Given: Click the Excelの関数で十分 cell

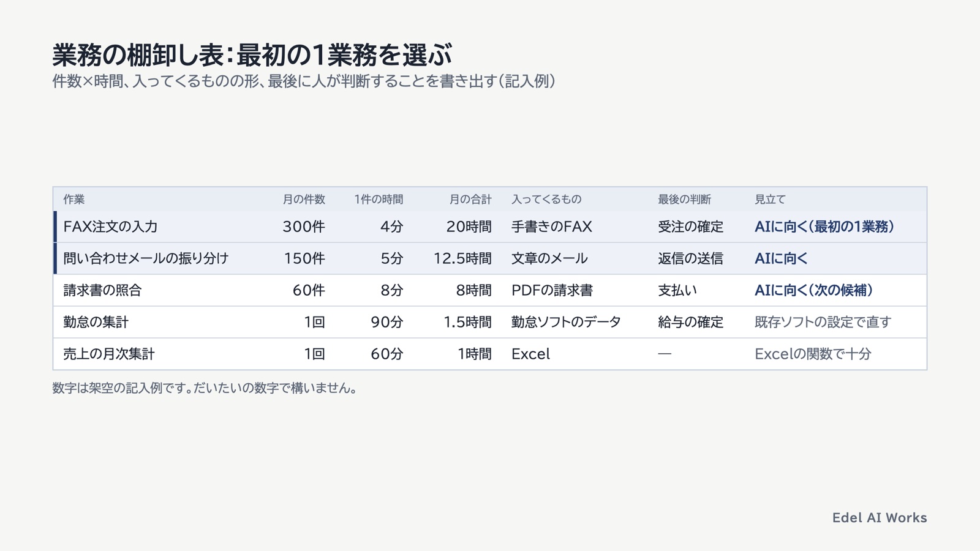Looking at the screenshot, I should (x=813, y=354).
